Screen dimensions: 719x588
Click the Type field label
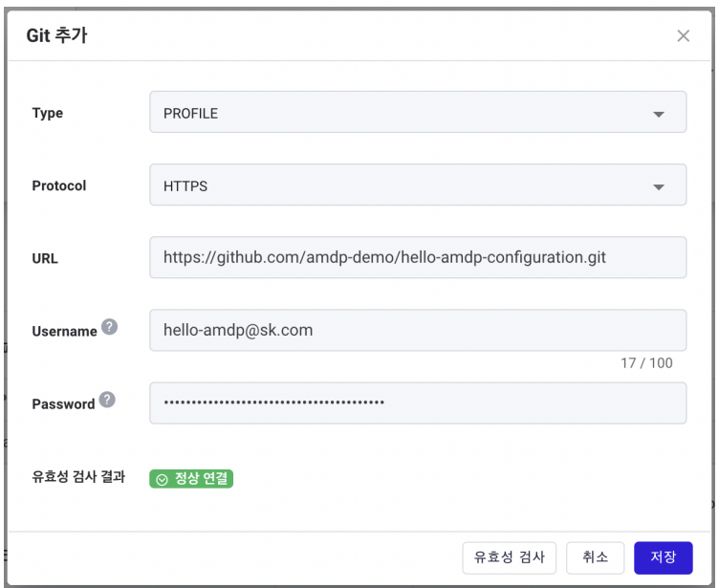[47, 113]
